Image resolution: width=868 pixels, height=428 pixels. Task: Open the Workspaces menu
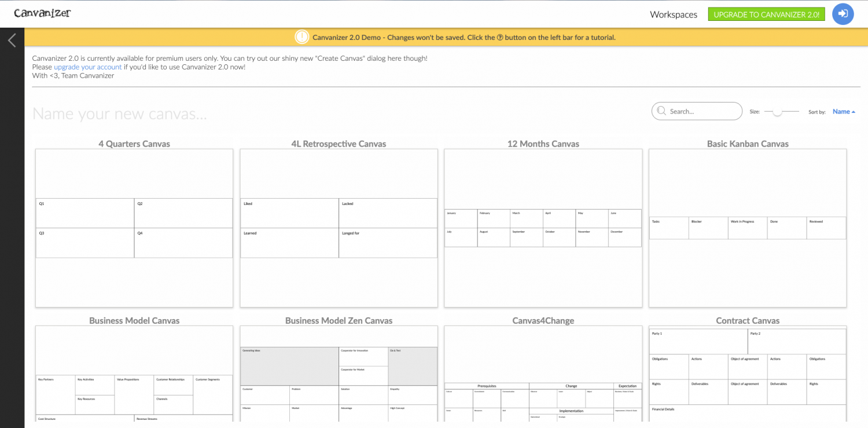pyautogui.click(x=673, y=14)
